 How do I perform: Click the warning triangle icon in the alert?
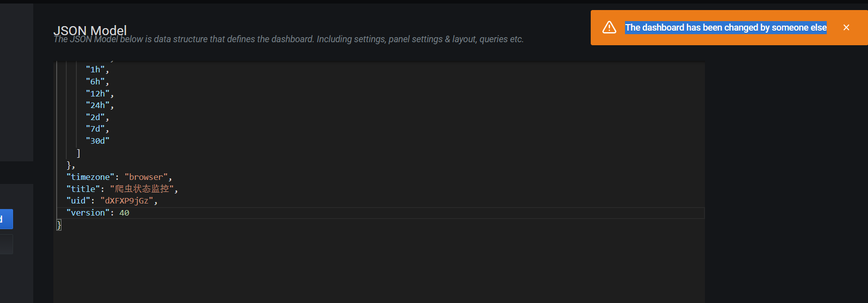(609, 27)
